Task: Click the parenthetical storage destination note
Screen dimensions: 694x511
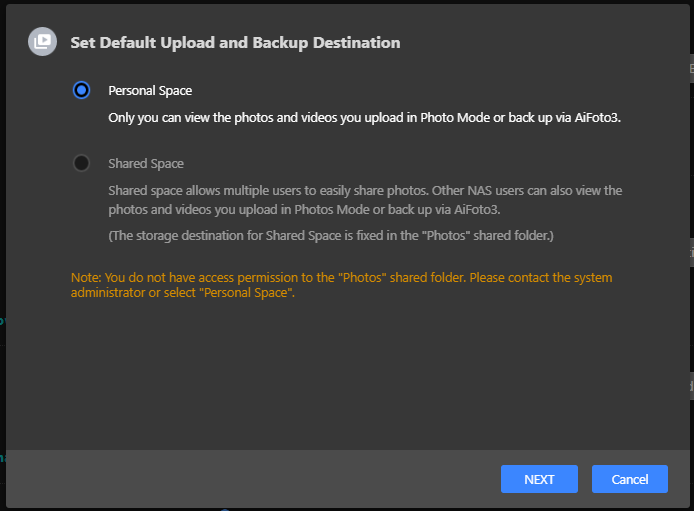Action: click(x=330, y=236)
